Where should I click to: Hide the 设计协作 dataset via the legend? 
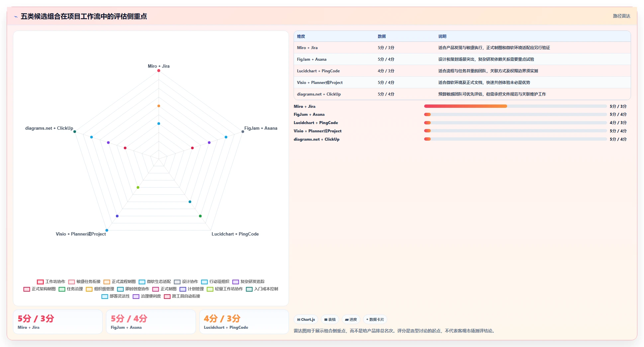click(186, 282)
